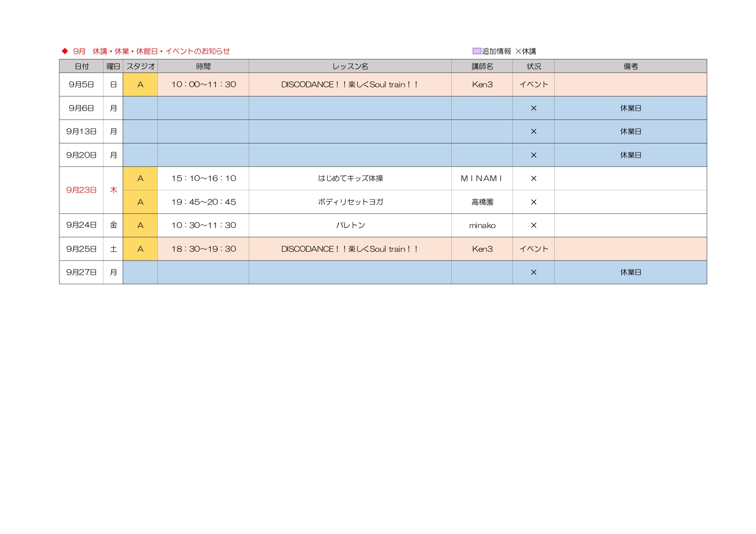756x534 pixels.
Task: Click the red 木 weekday cell
Action: pyautogui.click(x=113, y=190)
